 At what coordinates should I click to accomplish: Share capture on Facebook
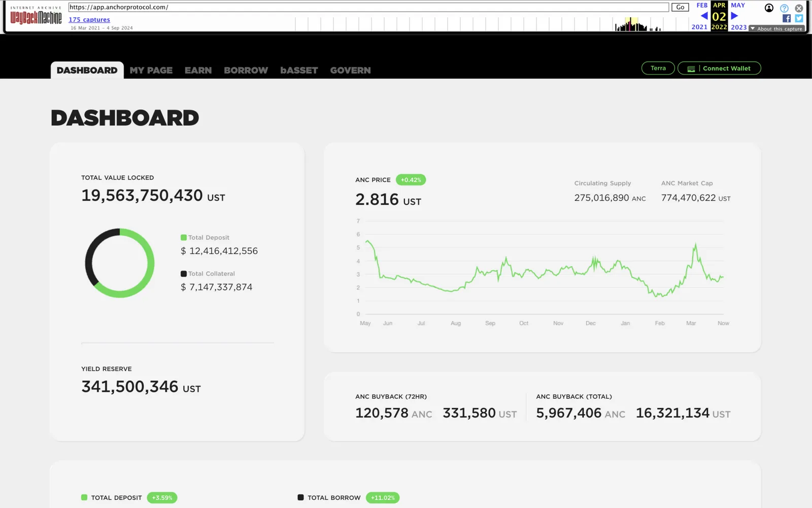[x=787, y=18]
